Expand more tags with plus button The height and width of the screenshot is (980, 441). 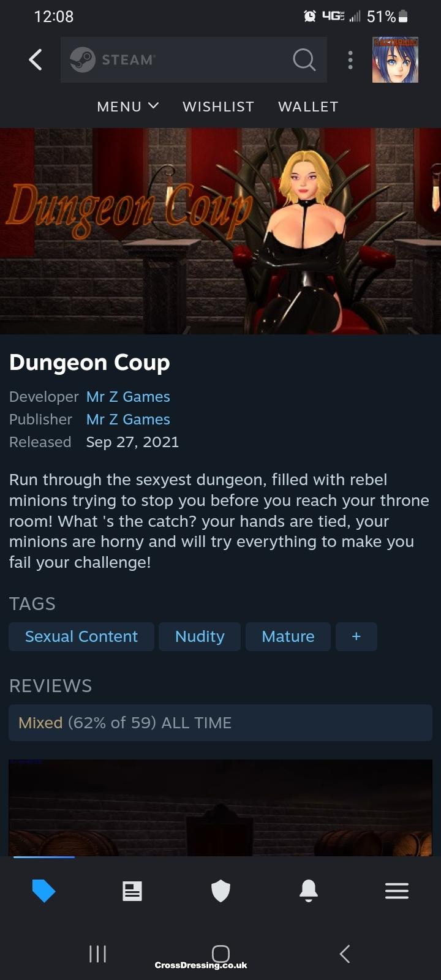tap(356, 636)
